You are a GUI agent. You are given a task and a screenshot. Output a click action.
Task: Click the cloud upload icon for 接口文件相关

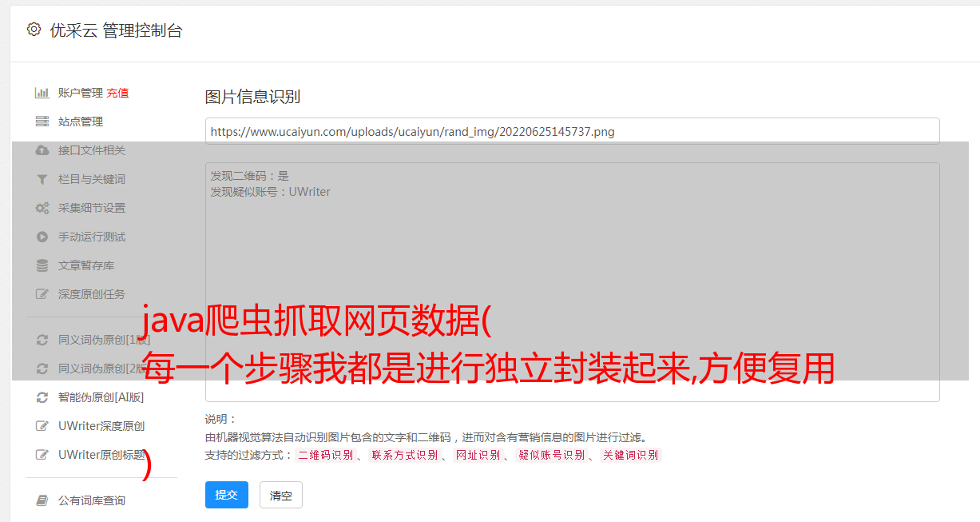pyautogui.click(x=42, y=150)
